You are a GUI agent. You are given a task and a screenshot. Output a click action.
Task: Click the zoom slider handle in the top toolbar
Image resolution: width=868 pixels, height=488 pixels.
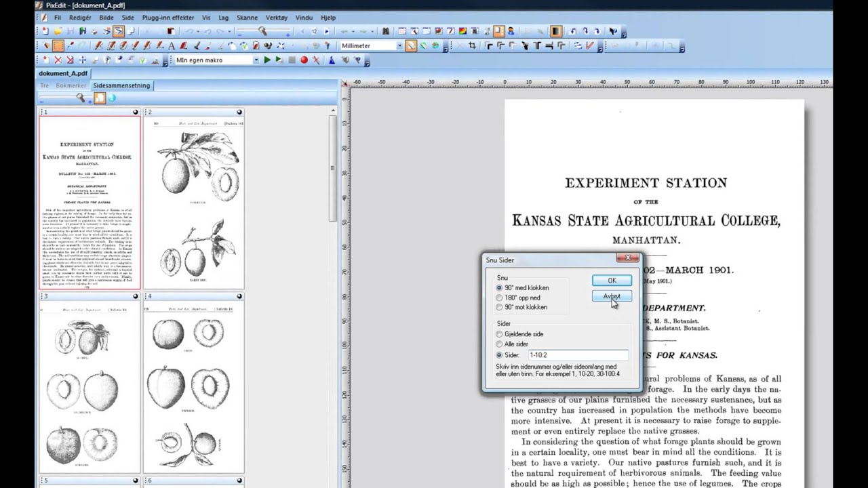(262, 30)
